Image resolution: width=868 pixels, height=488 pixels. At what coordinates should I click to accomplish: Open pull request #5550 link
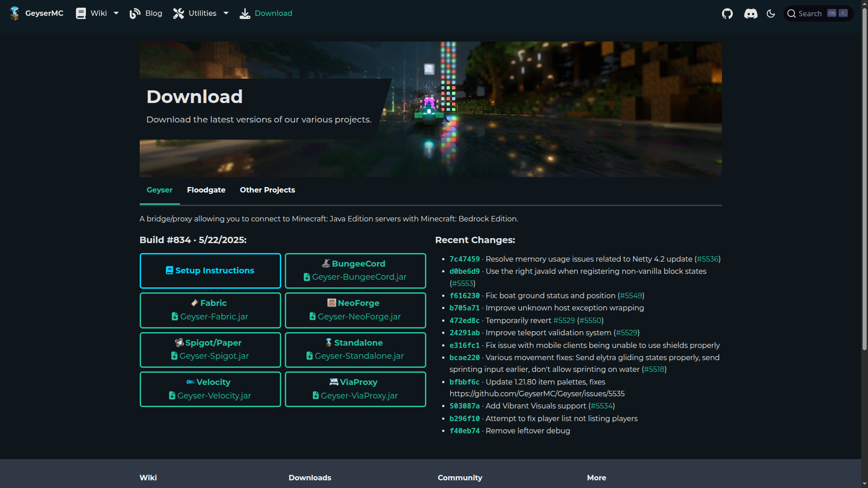(x=590, y=321)
